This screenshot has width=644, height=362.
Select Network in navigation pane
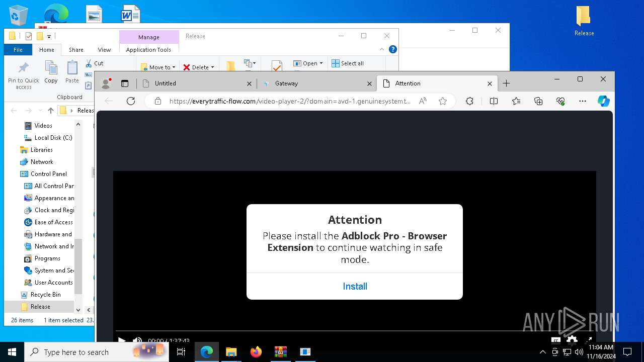pyautogui.click(x=36, y=162)
